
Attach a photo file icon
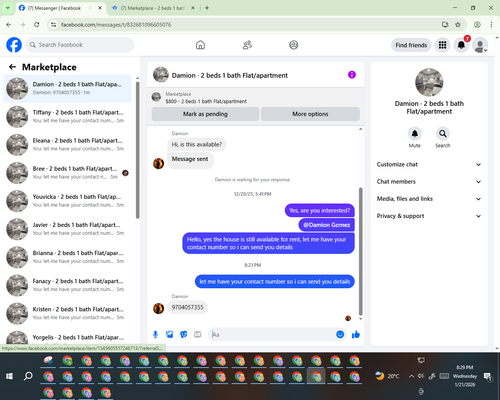pyautogui.click(x=170, y=334)
